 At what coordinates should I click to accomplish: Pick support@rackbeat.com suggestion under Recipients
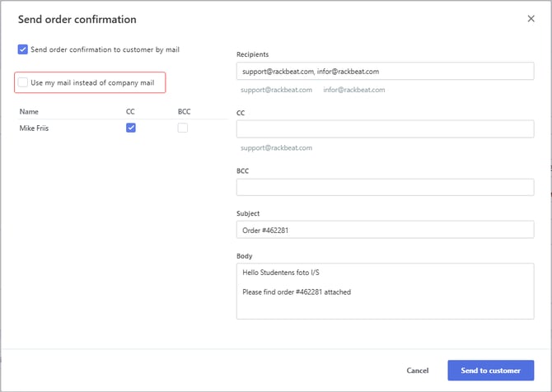pyautogui.click(x=276, y=90)
